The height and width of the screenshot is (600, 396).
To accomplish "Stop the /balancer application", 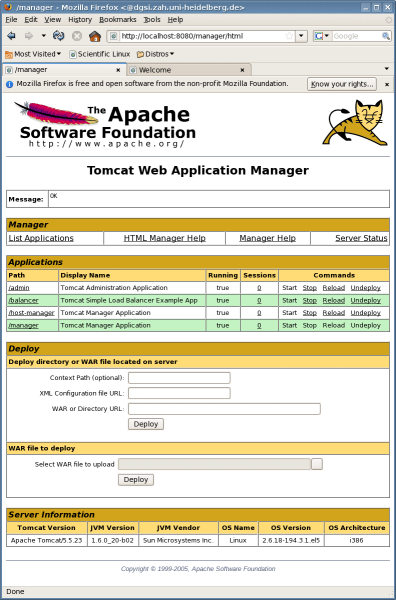I will pos(310,300).
